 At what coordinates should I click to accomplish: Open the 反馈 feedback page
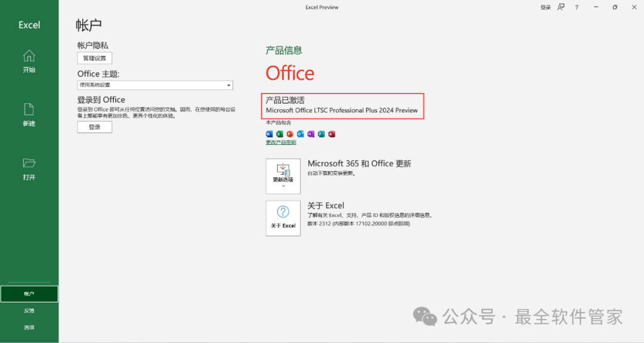(x=29, y=311)
